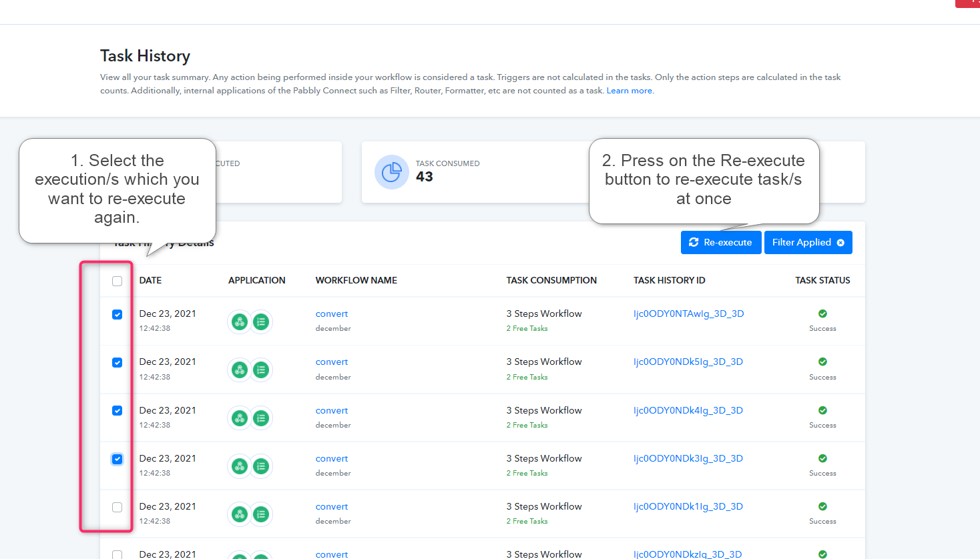The image size is (980, 559).
Task: Click 'december' folder text in row Ijc0ODY0NDk3Ig_3D_3D
Action: point(333,473)
